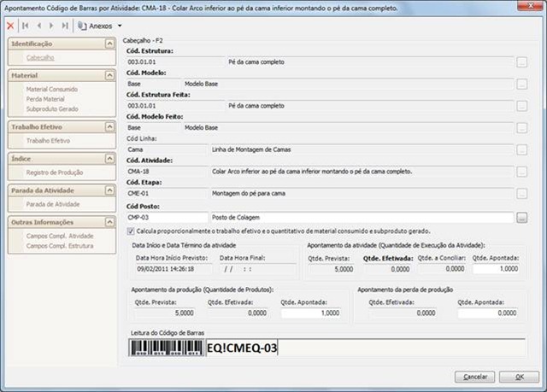
Task: Open lookup button for Cód. Estrutura
Action: click(x=521, y=62)
